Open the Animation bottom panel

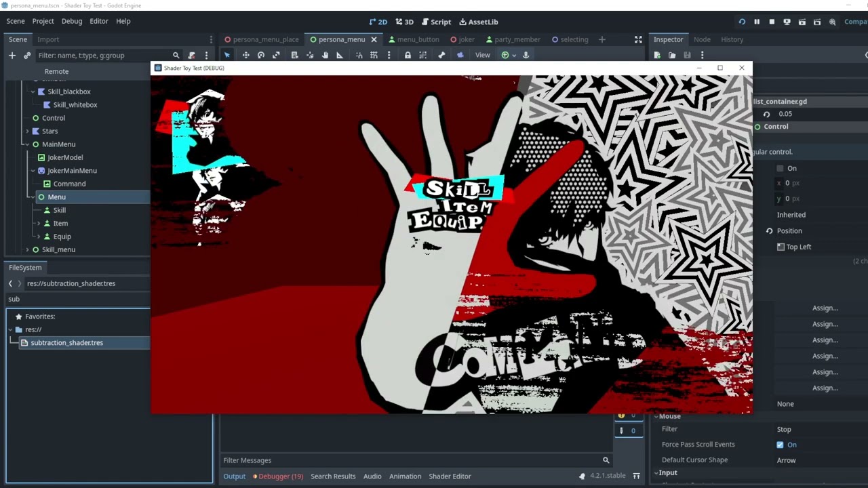click(405, 476)
